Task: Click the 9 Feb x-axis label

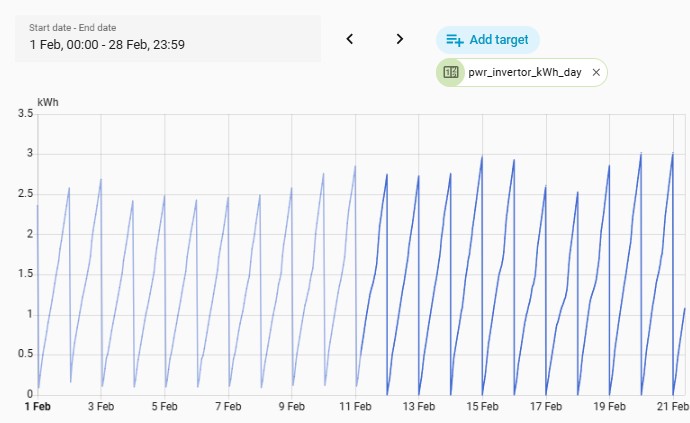Action: pos(291,407)
